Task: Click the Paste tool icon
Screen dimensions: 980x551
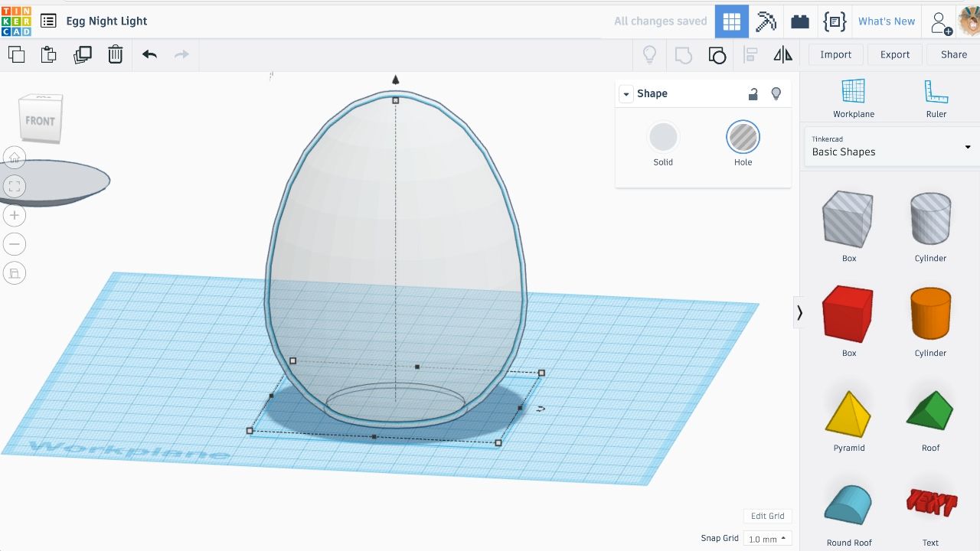Action: [49, 54]
